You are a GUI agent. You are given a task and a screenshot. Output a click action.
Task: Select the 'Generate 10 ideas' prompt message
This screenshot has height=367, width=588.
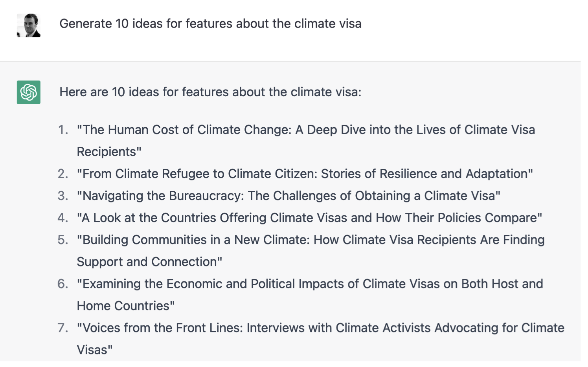pos(210,24)
